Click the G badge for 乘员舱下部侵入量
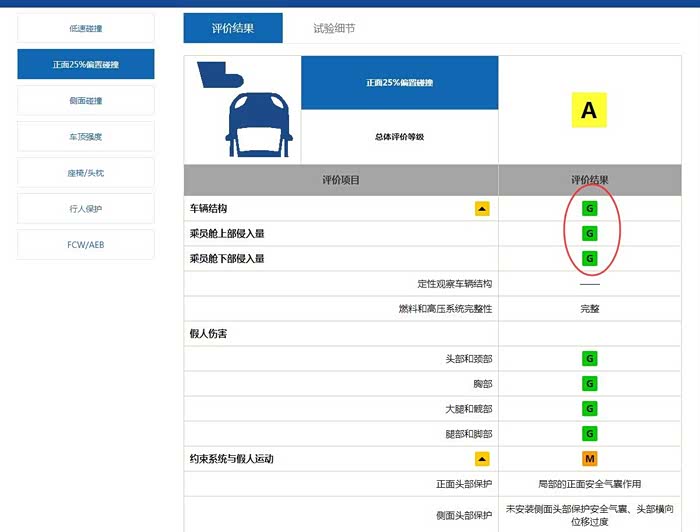The height and width of the screenshot is (532, 700). [x=590, y=258]
